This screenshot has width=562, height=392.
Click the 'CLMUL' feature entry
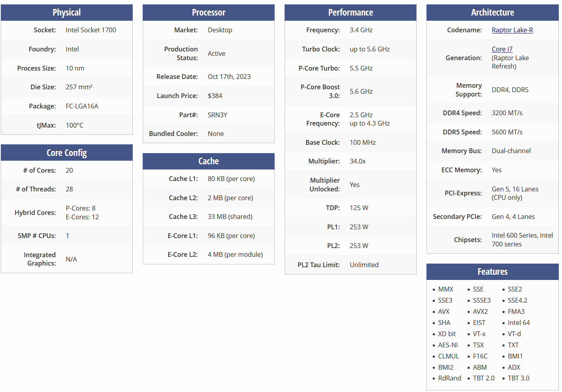[x=449, y=356]
